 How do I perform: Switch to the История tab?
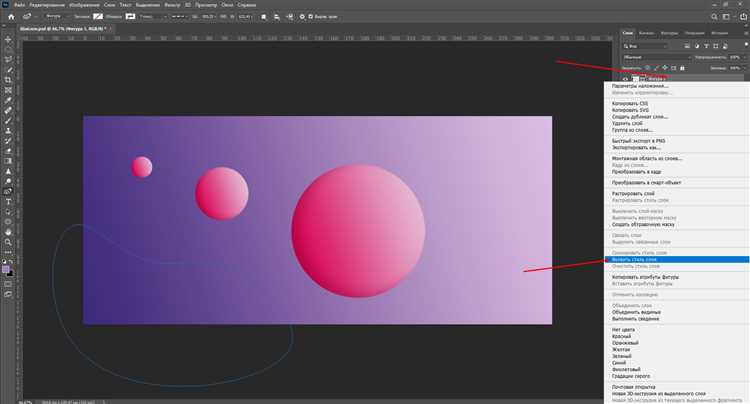719,33
